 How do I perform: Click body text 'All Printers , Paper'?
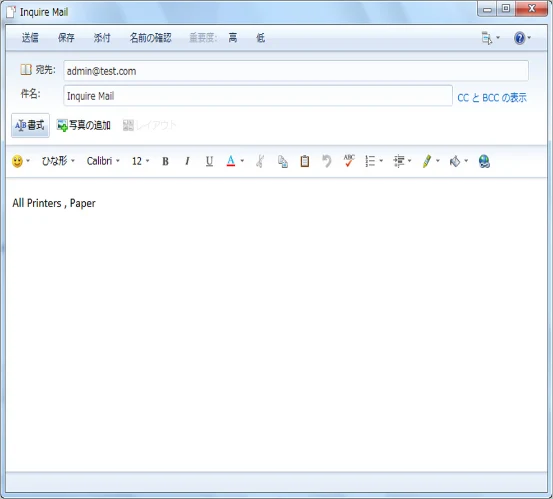coord(54,203)
